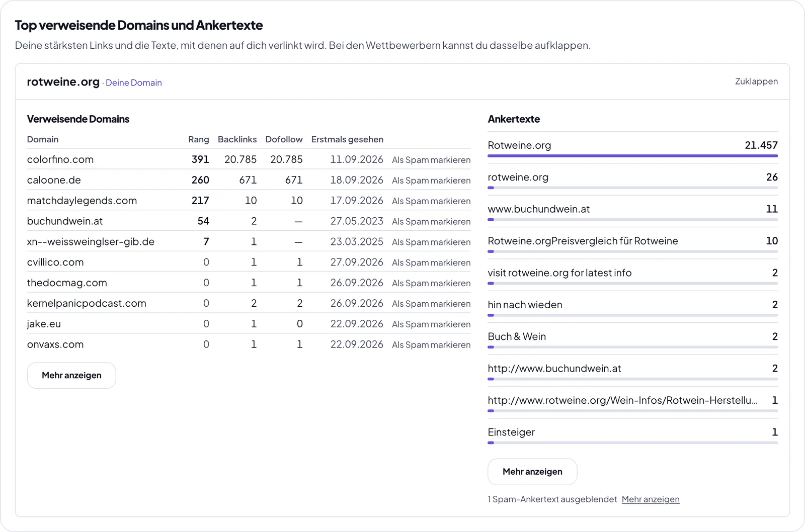Click the capitalized Rotweine.org anchor text
805x532 pixels.
point(519,145)
